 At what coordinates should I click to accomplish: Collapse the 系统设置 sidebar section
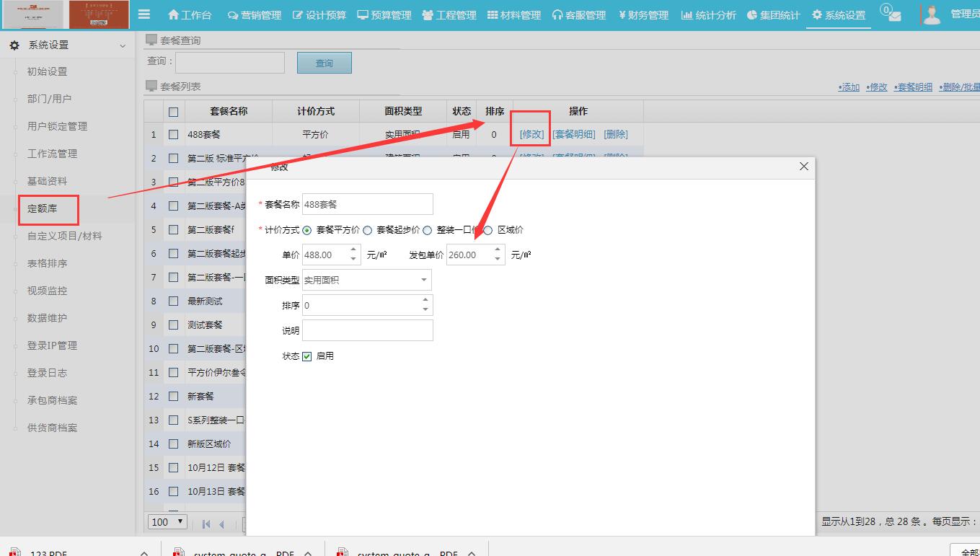[123, 45]
